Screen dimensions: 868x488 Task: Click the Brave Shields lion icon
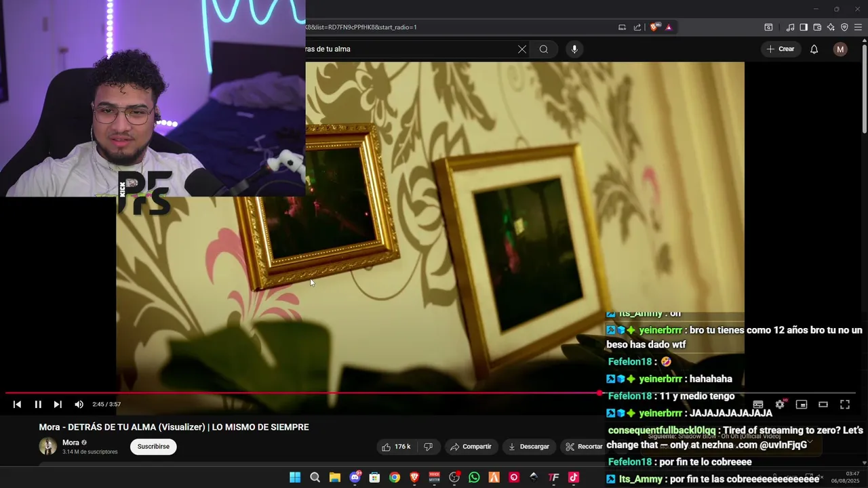click(654, 27)
